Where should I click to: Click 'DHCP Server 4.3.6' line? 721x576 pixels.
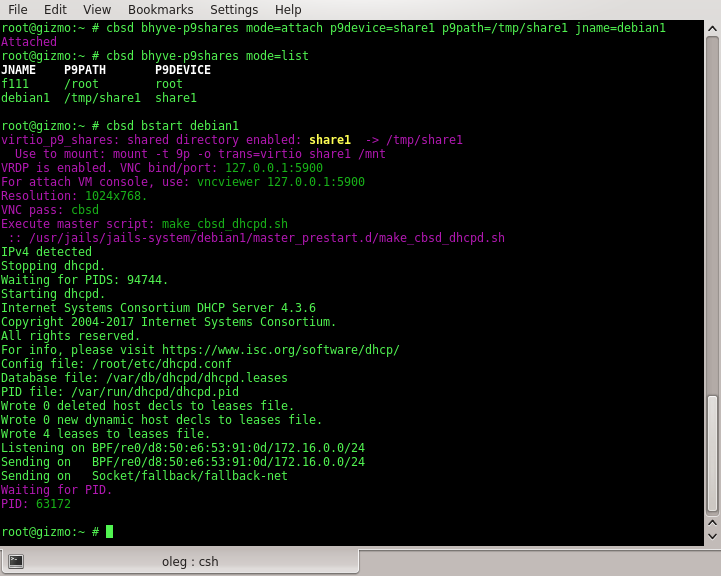tap(159, 308)
